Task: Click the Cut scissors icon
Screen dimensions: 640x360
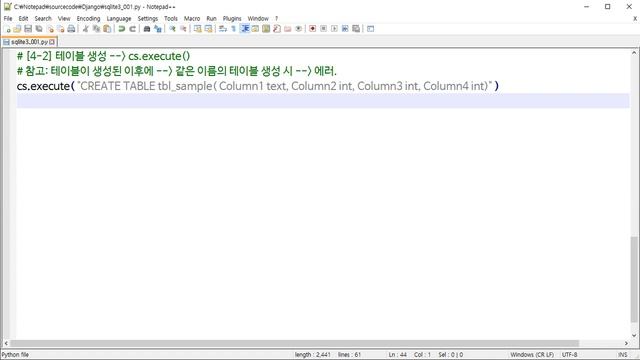Action: coord(85,29)
